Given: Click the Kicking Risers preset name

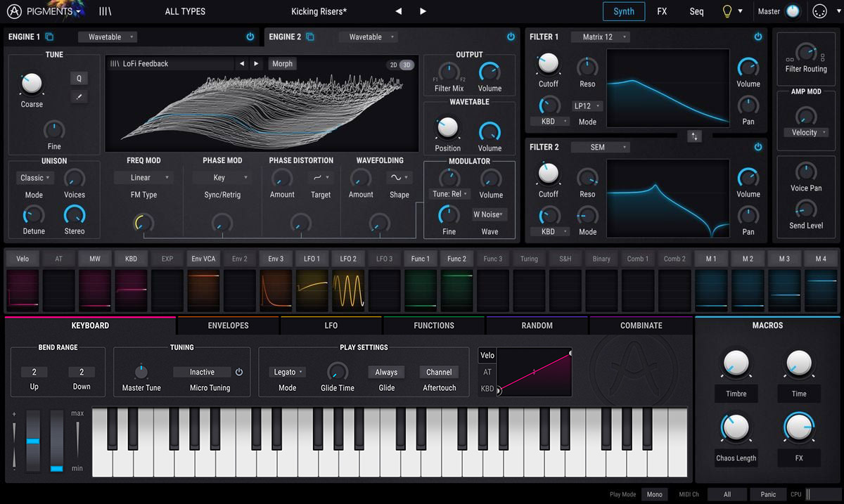Looking at the screenshot, I should coord(319,11).
